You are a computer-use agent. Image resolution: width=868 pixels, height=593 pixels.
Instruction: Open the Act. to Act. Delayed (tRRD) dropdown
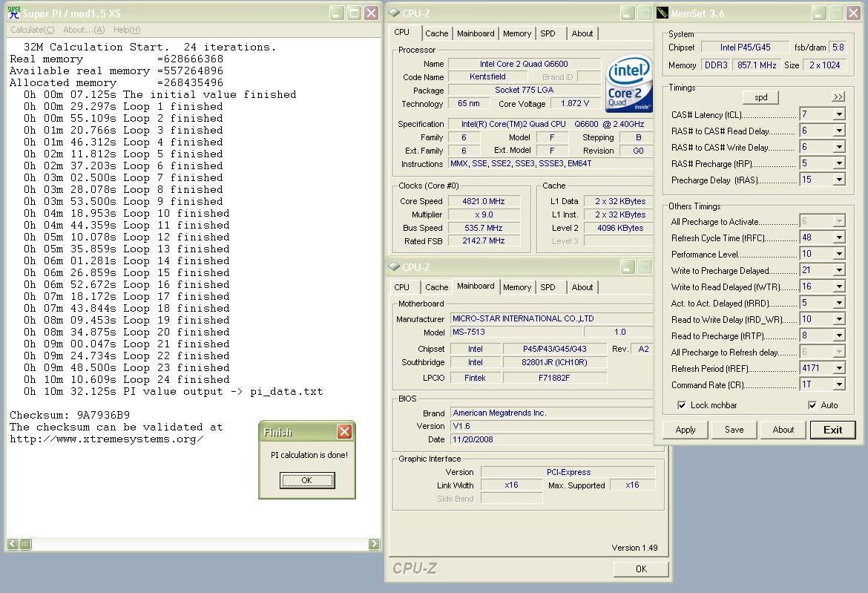[x=839, y=303]
